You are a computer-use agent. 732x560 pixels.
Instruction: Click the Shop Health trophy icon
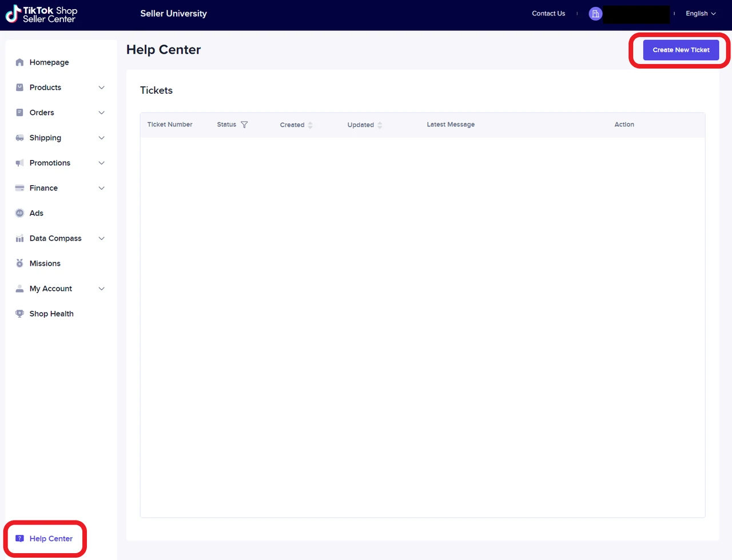19,314
